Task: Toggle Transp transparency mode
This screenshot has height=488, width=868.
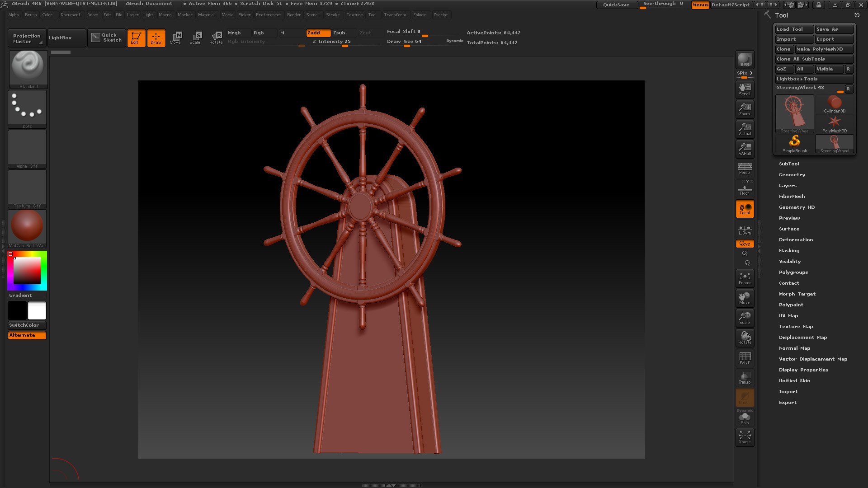Action: [745, 377]
